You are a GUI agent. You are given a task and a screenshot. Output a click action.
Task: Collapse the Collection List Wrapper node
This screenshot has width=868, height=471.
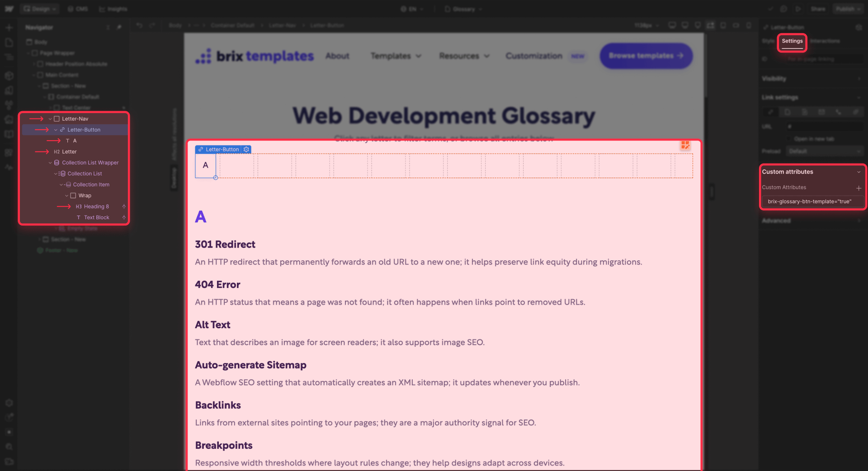tap(50, 163)
